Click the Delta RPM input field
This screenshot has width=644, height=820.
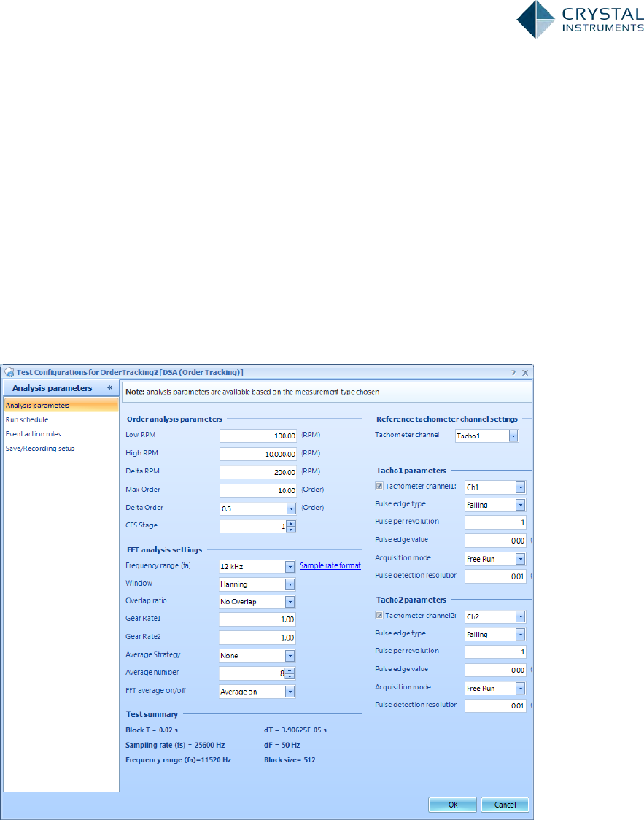(x=258, y=472)
